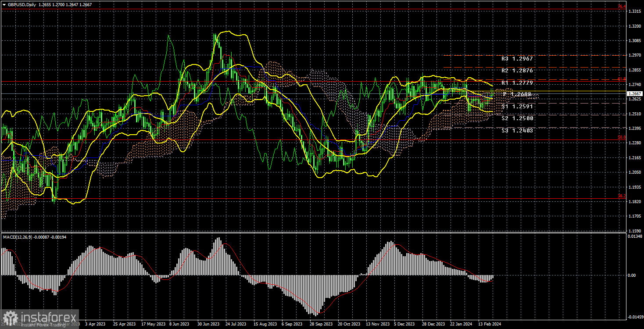Click the 3 Apr 2023 date label

click(x=96, y=324)
